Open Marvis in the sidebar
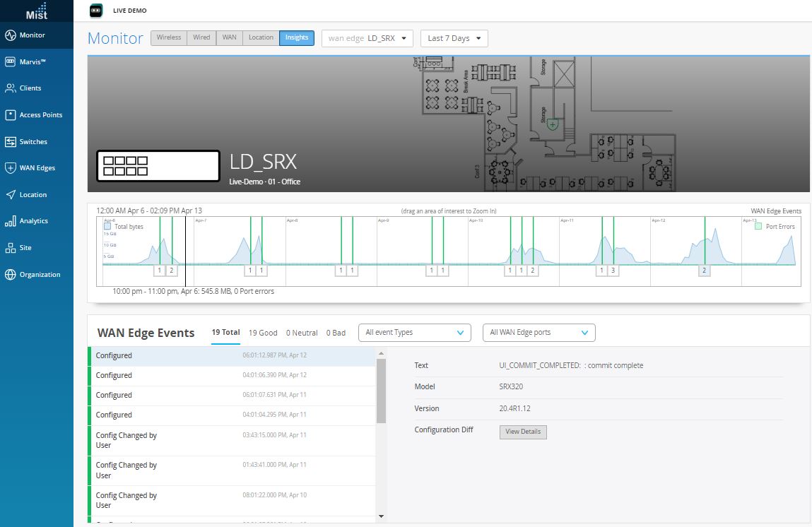The height and width of the screenshot is (527, 812). click(11, 62)
